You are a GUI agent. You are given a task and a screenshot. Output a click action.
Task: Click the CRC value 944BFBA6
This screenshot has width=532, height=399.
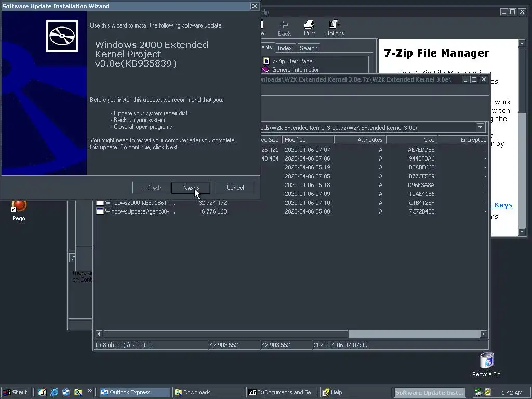tap(421, 158)
